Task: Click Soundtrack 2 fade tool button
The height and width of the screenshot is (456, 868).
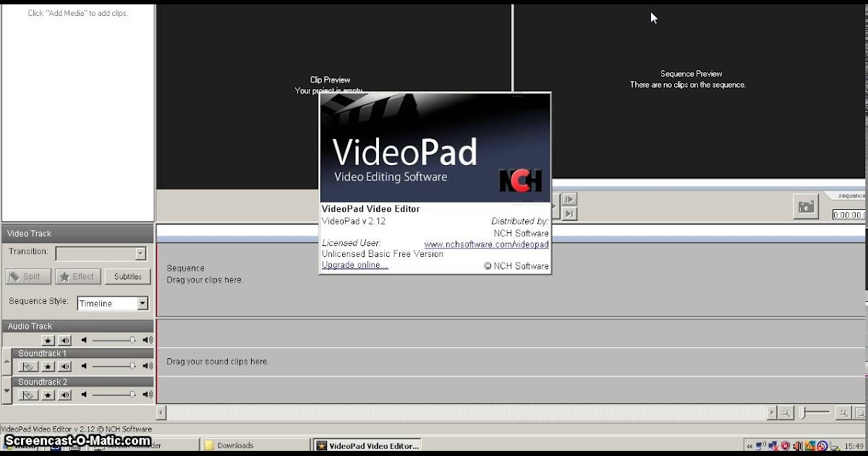Action: [28, 395]
